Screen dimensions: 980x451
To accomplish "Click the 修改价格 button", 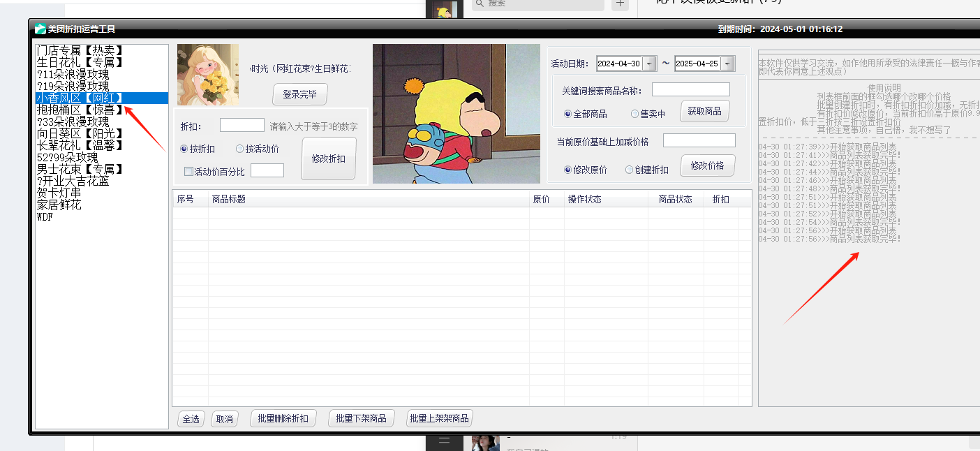I will click(x=708, y=166).
